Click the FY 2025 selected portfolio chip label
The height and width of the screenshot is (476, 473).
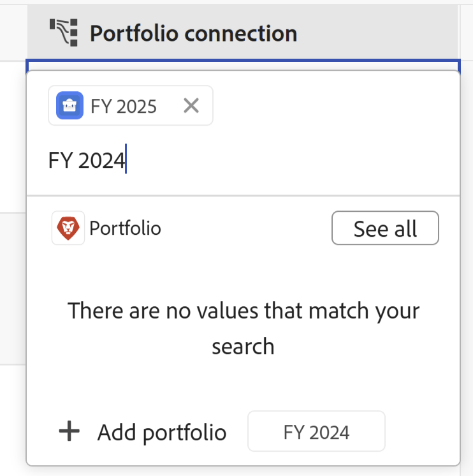point(124,107)
